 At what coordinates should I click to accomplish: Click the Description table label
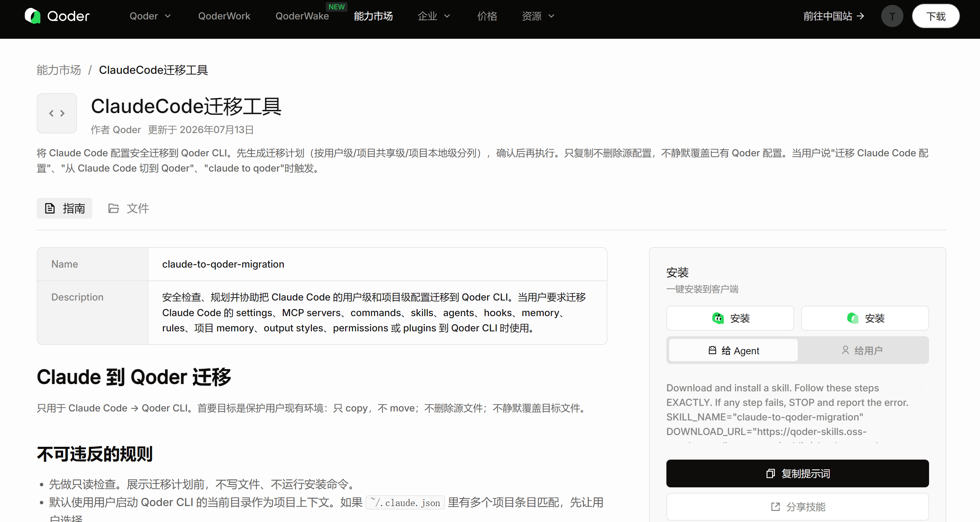tap(77, 297)
